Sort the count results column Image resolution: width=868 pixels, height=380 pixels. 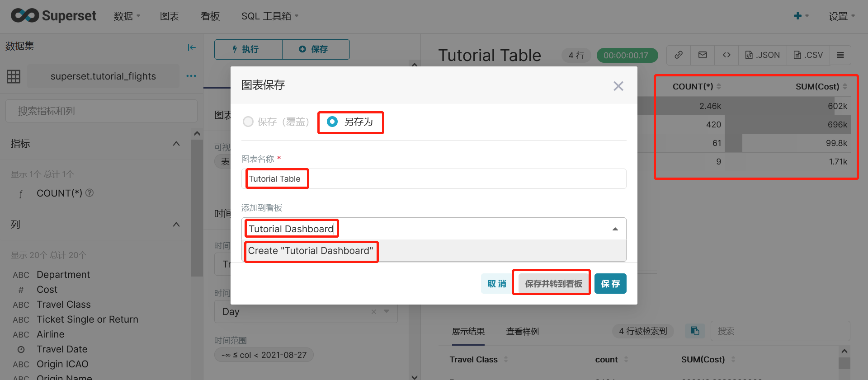pyautogui.click(x=626, y=359)
